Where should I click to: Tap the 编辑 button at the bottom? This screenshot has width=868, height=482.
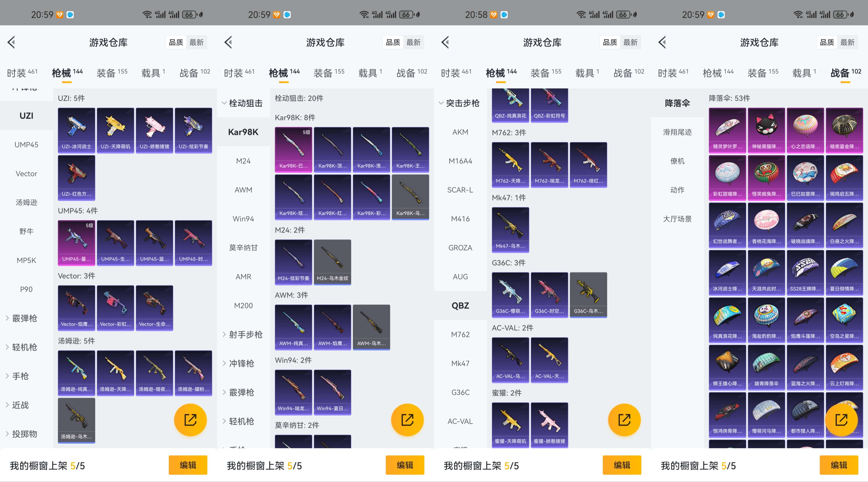pos(188,466)
